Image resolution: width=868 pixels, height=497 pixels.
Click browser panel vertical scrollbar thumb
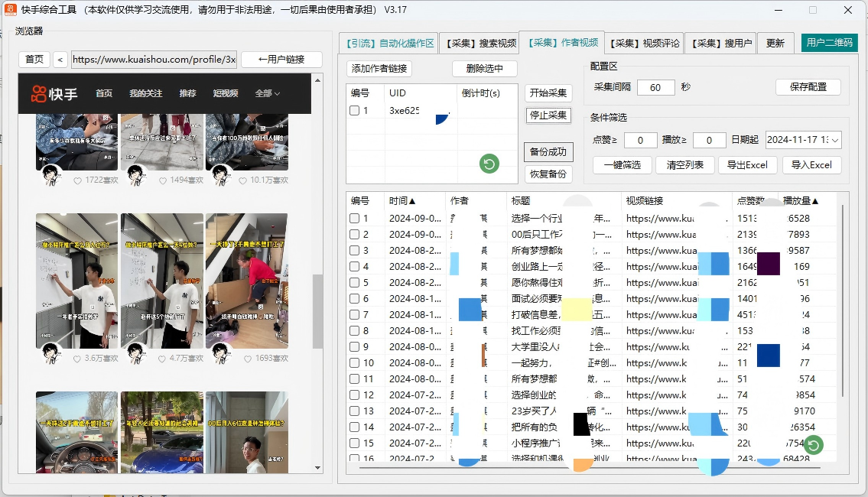(317, 311)
